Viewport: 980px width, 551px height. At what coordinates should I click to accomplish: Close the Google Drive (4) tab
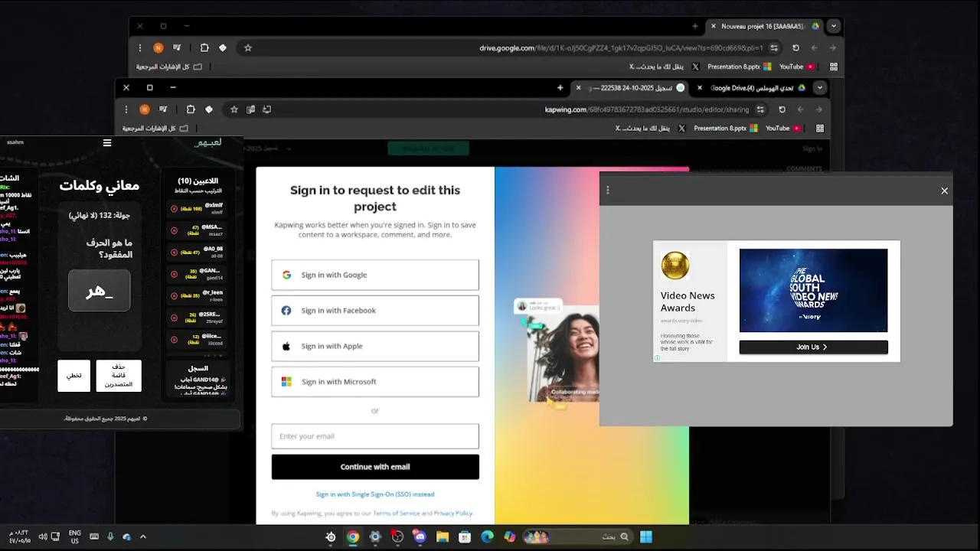(x=700, y=88)
